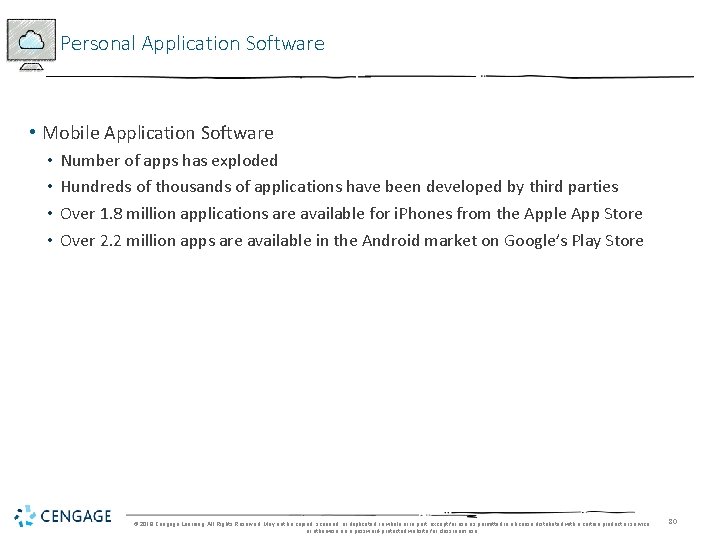This screenshot has height=540, width=720.
Task: Click the slide page number 80
Action: point(673,522)
